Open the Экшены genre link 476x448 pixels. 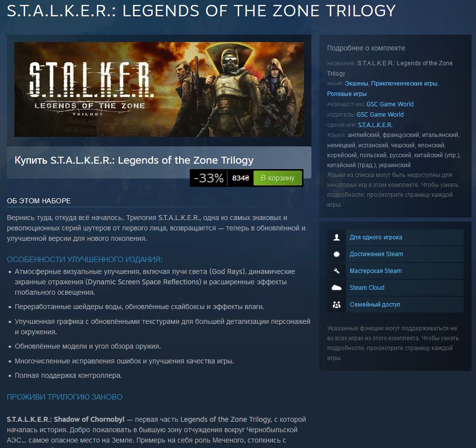(356, 84)
